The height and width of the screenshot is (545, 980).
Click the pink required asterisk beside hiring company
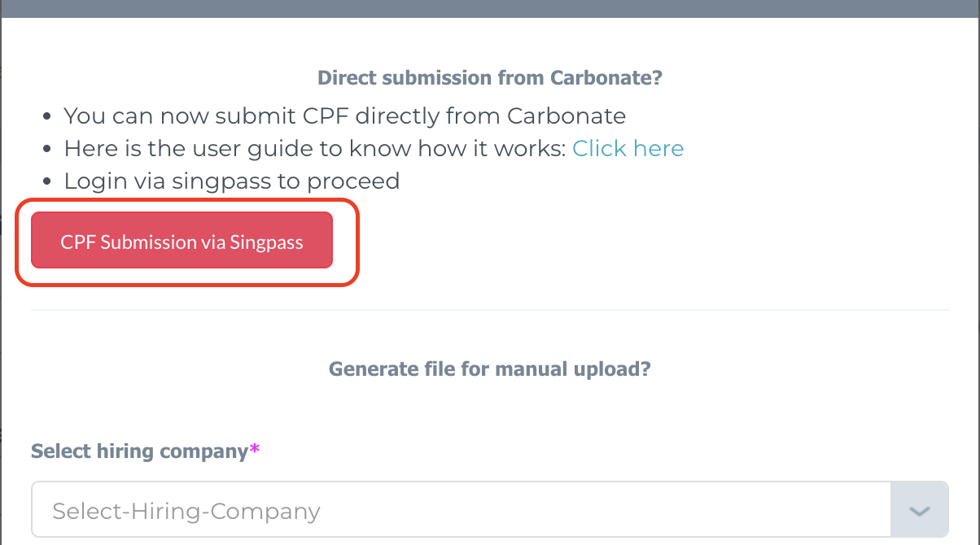pos(254,449)
